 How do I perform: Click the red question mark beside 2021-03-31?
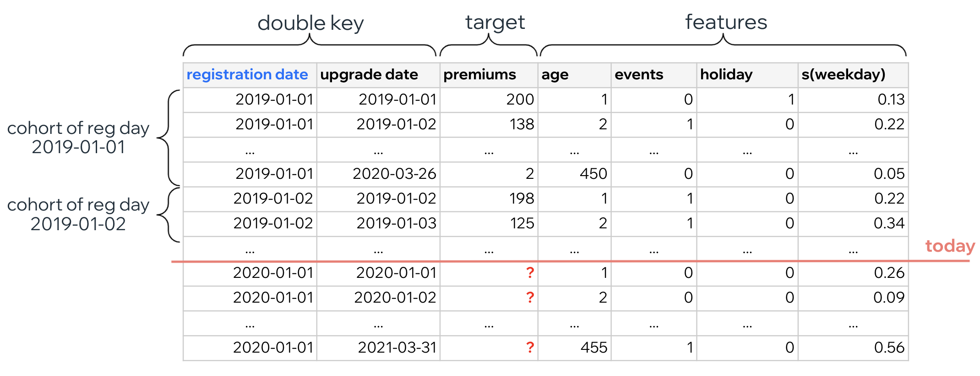pos(530,347)
